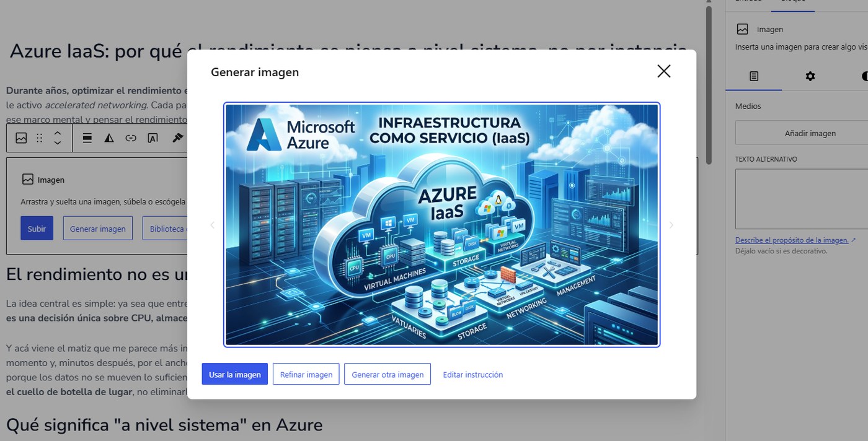
Task: Click the Generar imagen dialog title
Action: pyautogui.click(x=255, y=72)
